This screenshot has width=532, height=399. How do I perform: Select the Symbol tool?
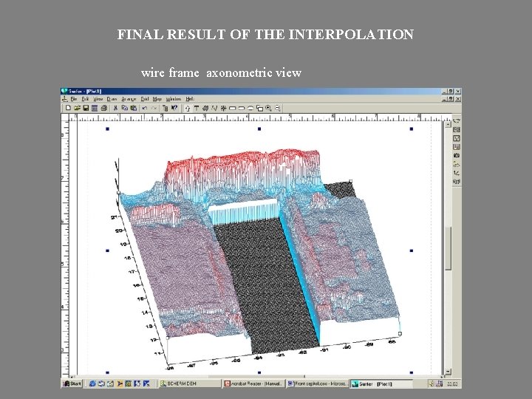(x=223, y=108)
